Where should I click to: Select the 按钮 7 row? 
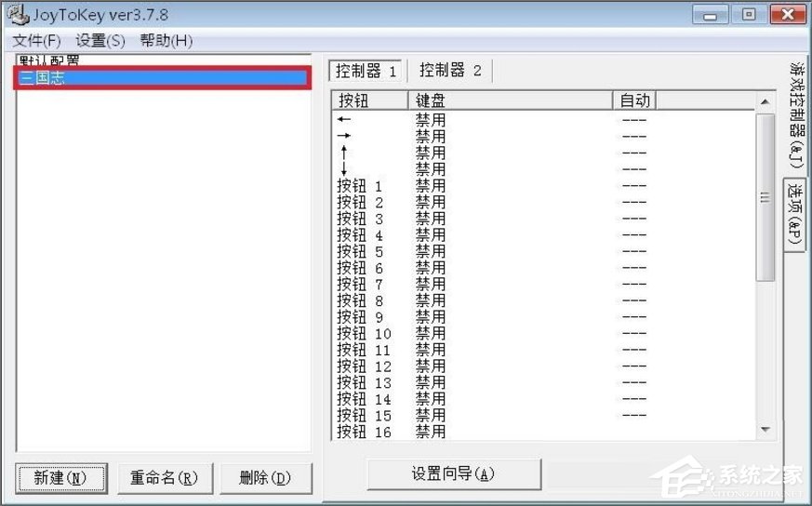pyautogui.click(x=543, y=284)
